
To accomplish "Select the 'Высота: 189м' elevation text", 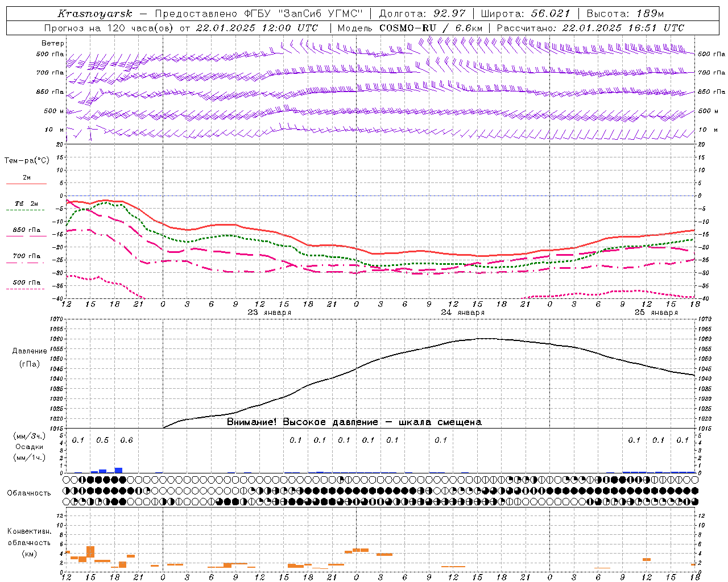I will pyautogui.click(x=625, y=14).
